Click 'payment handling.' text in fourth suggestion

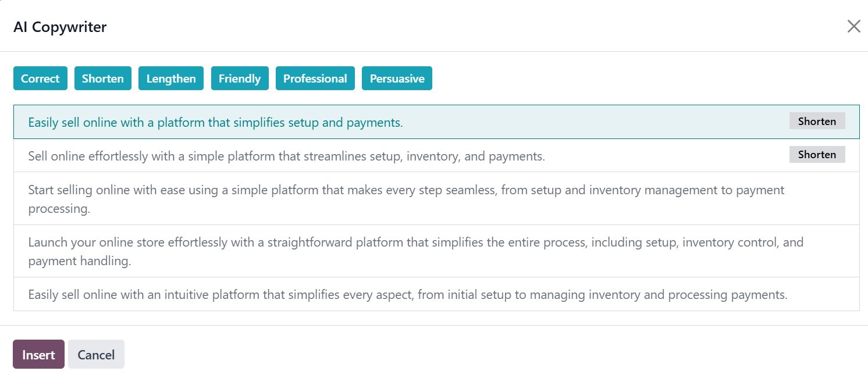(x=79, y=261)
